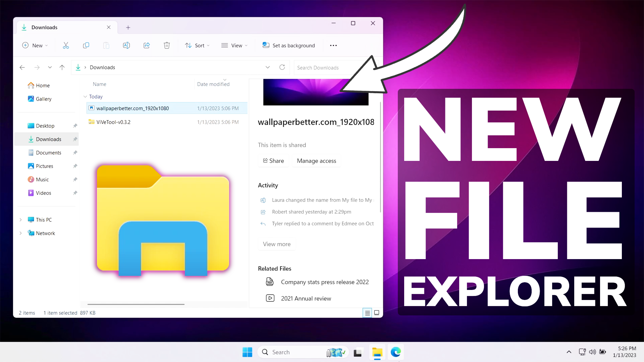This screenshot has height=362, width=644.
Task: Collapse the Today group in file list
Action: [x=86, y=97]
